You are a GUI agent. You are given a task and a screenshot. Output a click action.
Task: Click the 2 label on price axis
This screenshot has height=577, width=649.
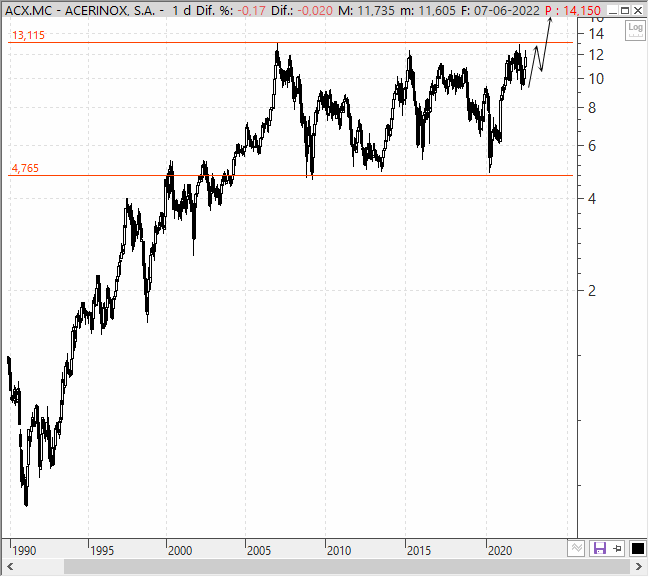[592, 291]
